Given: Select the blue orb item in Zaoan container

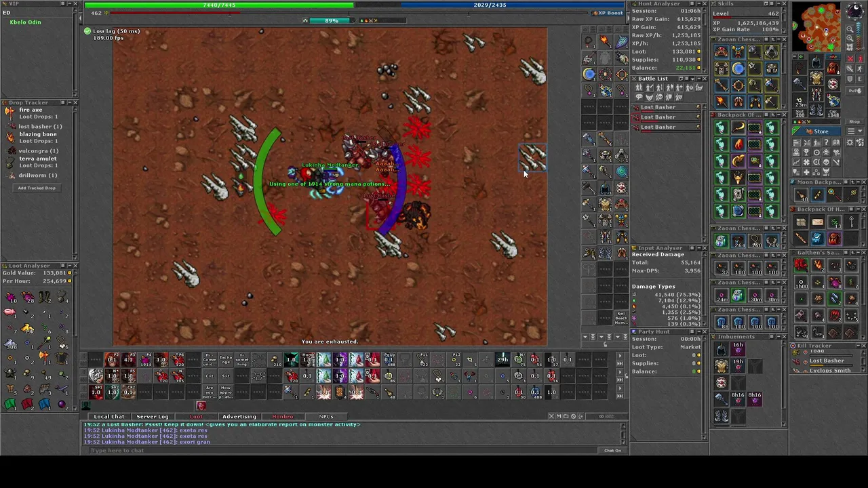Looking at the screenshot, I should click(738, 68).
